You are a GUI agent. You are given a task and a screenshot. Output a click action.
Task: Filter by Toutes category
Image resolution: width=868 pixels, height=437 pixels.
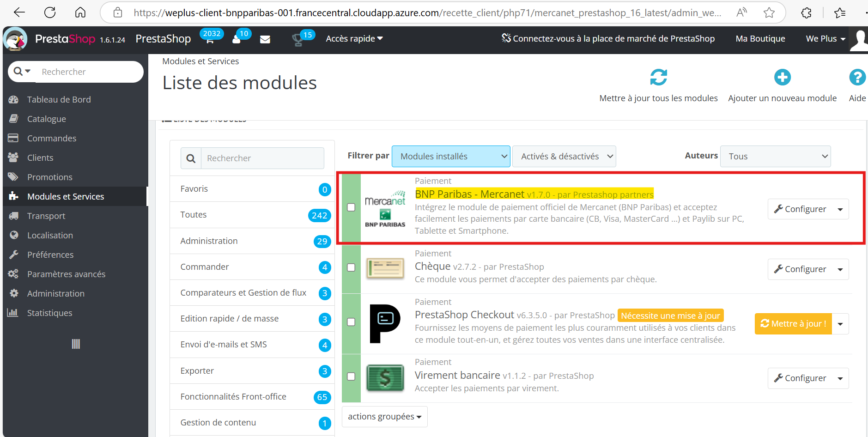pyautogui.click(x=252, y=215)
